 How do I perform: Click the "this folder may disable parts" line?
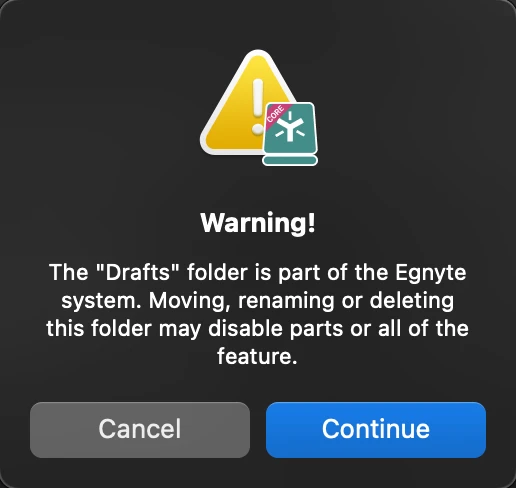click(x=195, y=329)
